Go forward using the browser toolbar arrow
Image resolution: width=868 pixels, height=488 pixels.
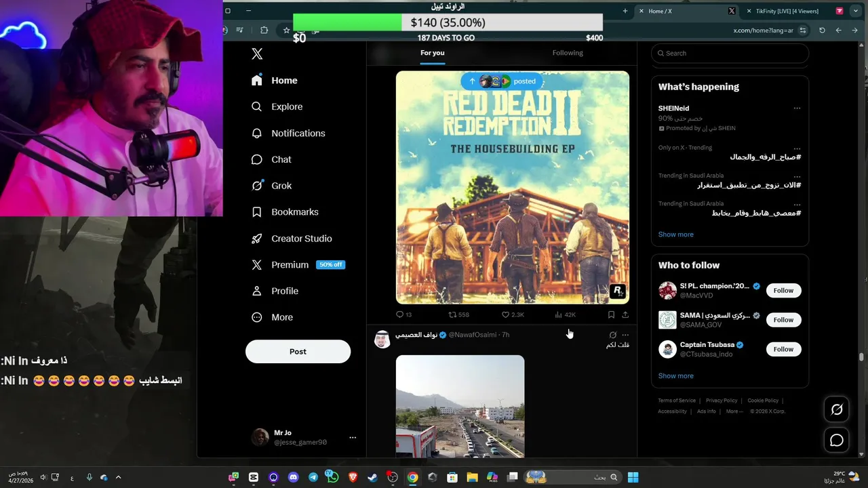839,30
